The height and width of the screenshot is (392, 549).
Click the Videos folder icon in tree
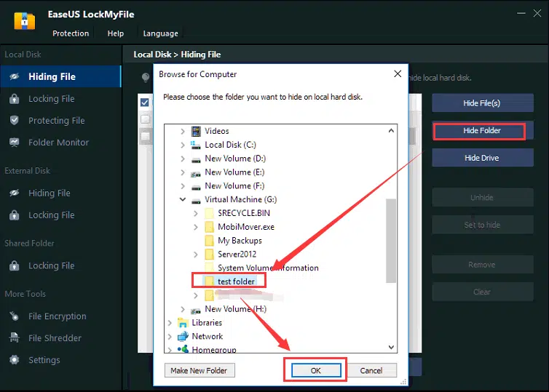coord(196,131)
